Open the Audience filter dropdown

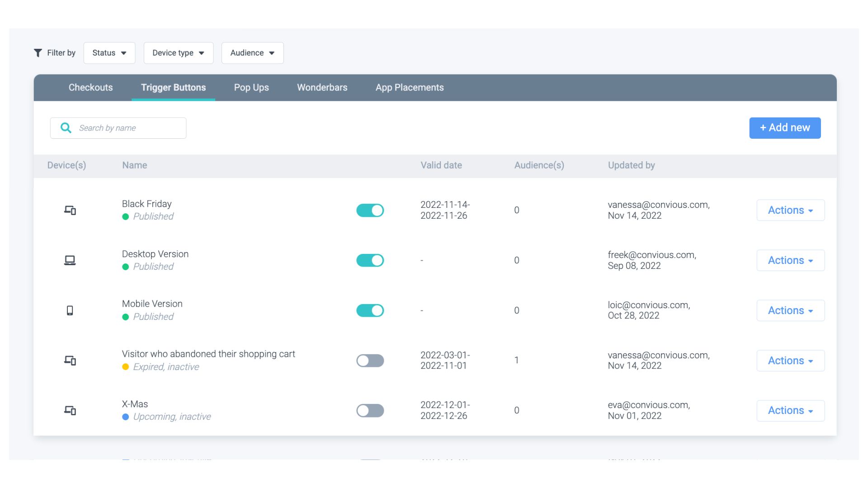tap(252, 53)
